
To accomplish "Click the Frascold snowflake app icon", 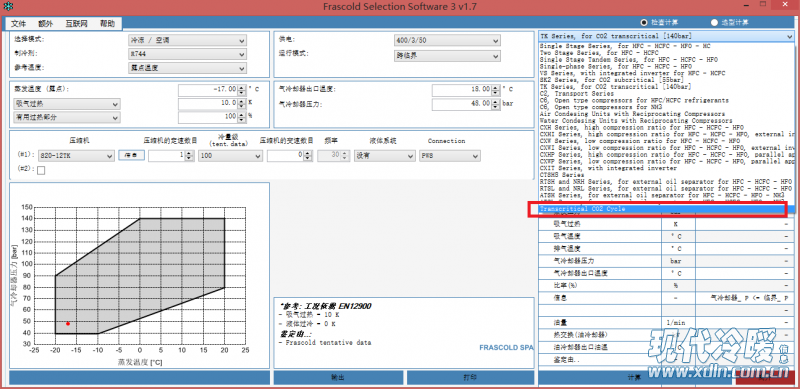I will click(x=8, y=7).
